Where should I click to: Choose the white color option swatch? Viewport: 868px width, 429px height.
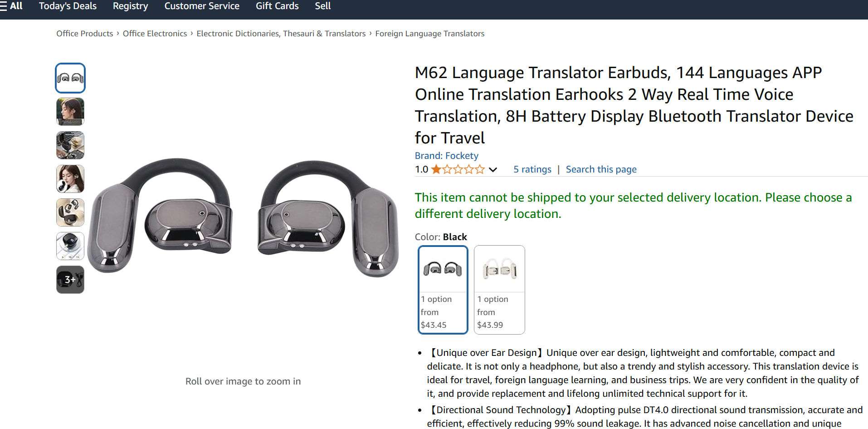pyautogui.click(x=499, y=290)
